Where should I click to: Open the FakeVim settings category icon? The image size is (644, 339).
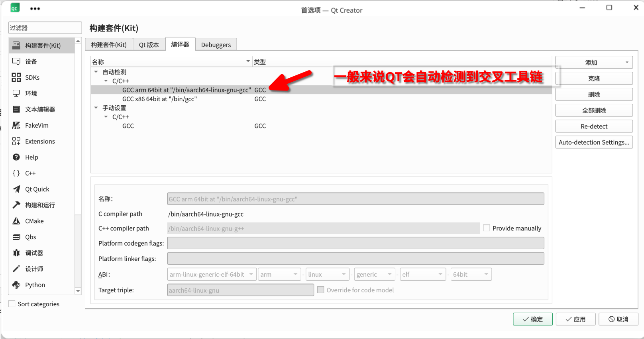coord(16,125)
